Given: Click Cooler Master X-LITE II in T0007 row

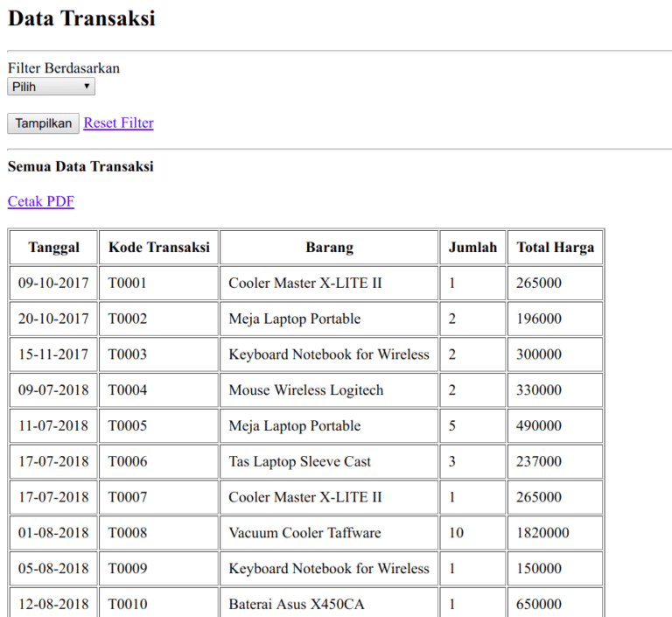Looking at the screenshot, I should pyautogui.click(x=329, y=497).
